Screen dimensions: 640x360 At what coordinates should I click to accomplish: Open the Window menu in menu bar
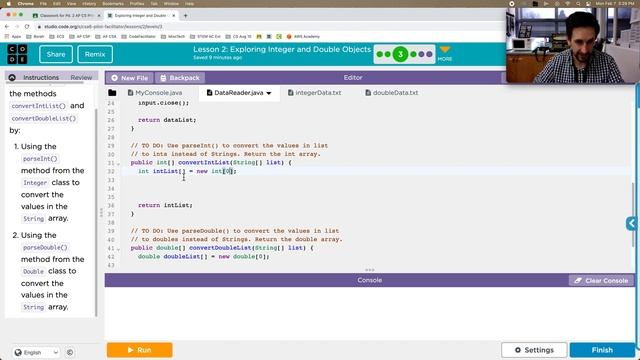[x=171, y=4]
